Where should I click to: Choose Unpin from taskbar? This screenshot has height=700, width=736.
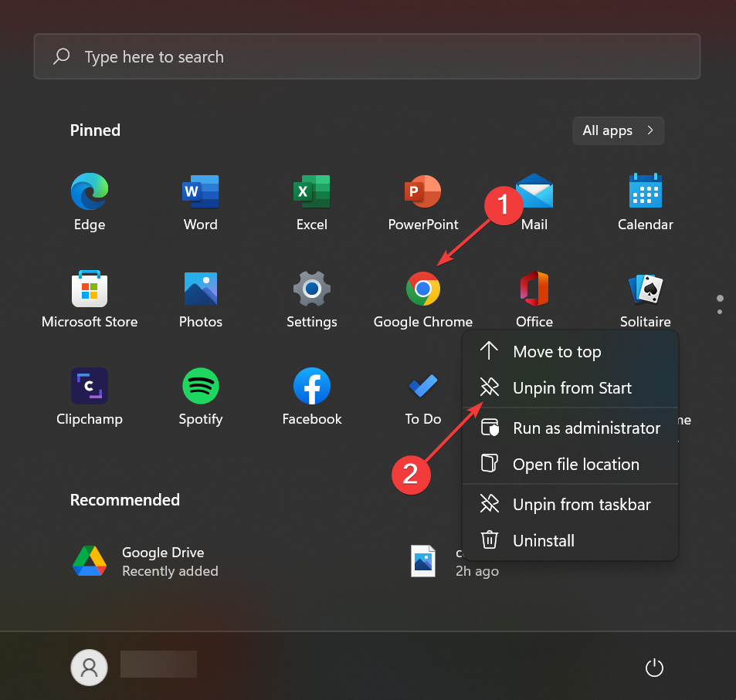[570, 505]
